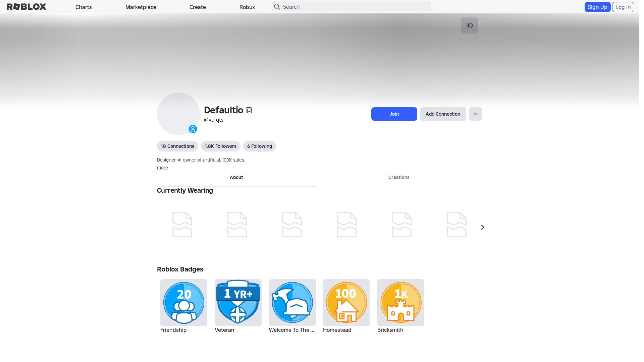Click the Veteran badge icon
Image resolution: width=644 pixels, height=362 pixels.
pos(238,303)
